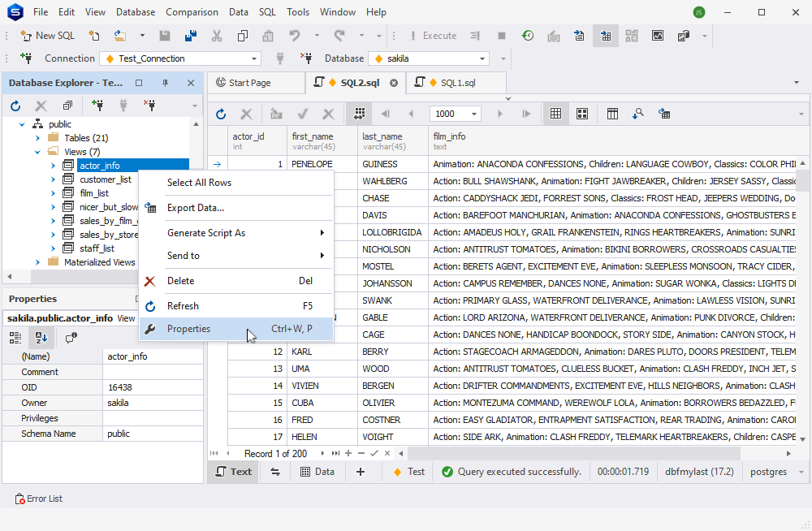
Task: Open the Error List panel
Action: [39, 499]
